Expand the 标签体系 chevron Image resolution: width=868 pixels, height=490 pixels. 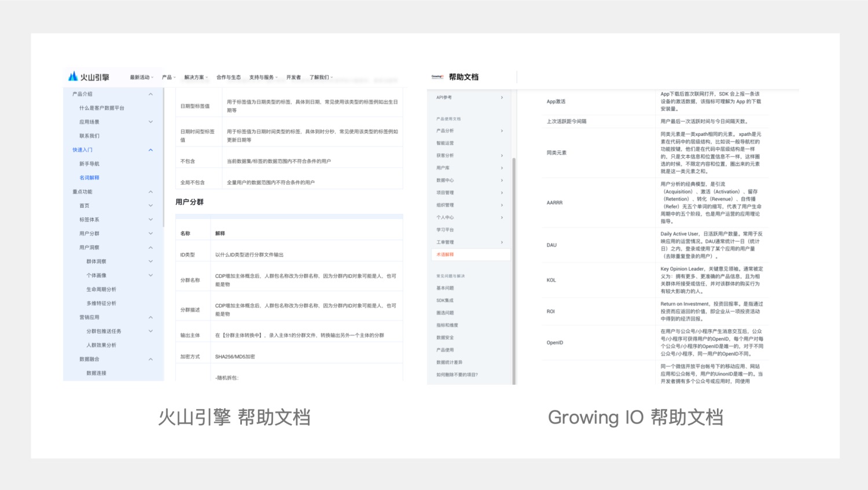pos(150,219)
